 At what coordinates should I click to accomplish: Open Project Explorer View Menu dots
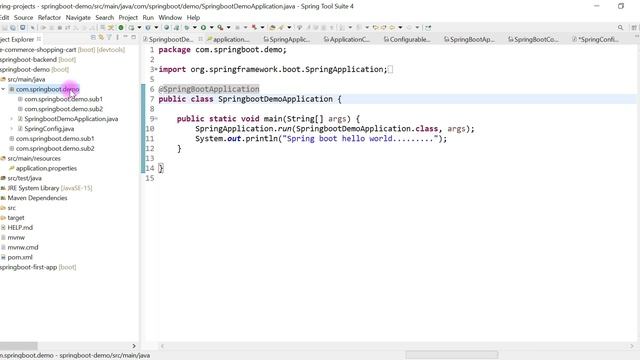(x=118, y=37)
